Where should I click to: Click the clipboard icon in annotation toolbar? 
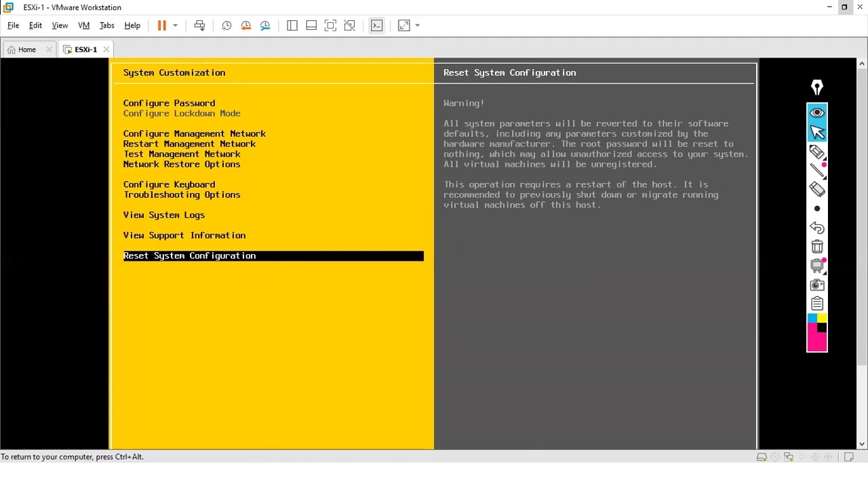tap(816, 304)
